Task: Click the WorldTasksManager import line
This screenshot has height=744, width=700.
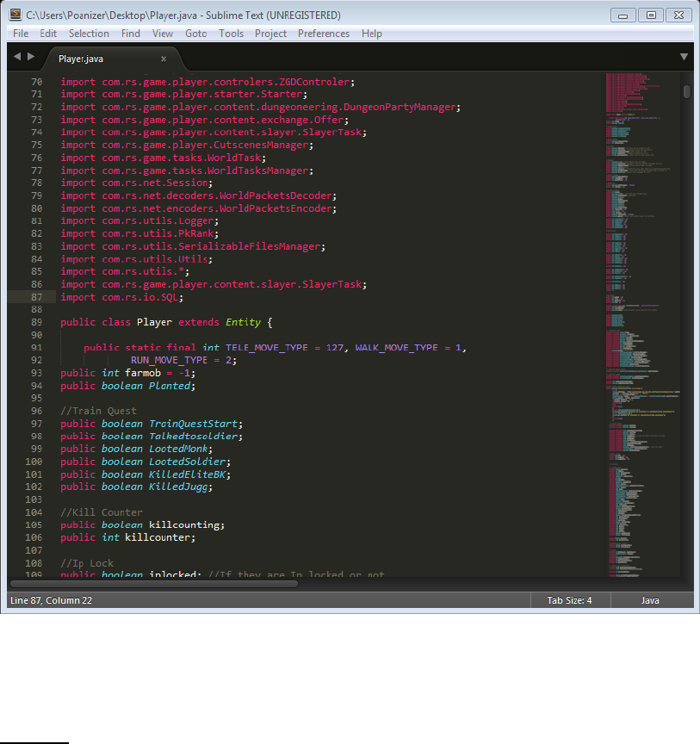Action: [187, 170]
